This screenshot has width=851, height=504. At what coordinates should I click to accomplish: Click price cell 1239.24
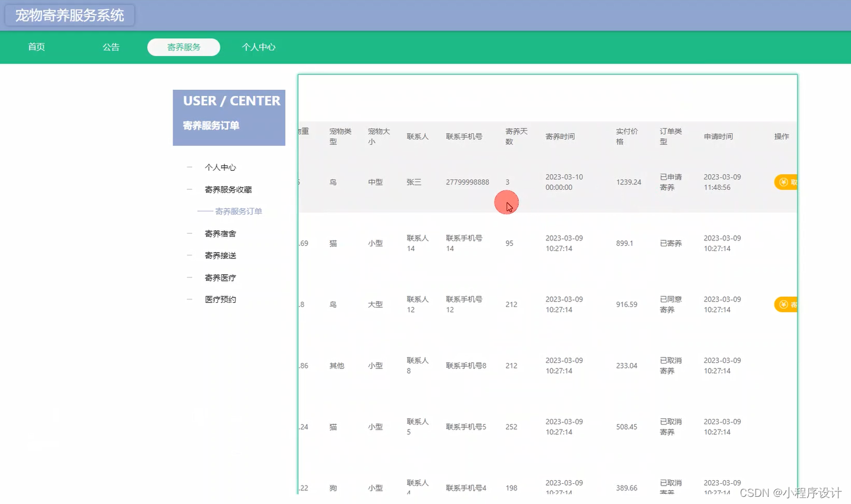click(x=628, y=182)
